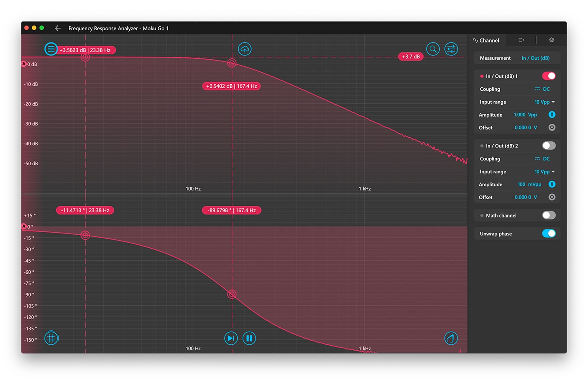Open the sweep settings sliders icon
This screenshot has height=384, width=588.
click(x=451, y=49)
